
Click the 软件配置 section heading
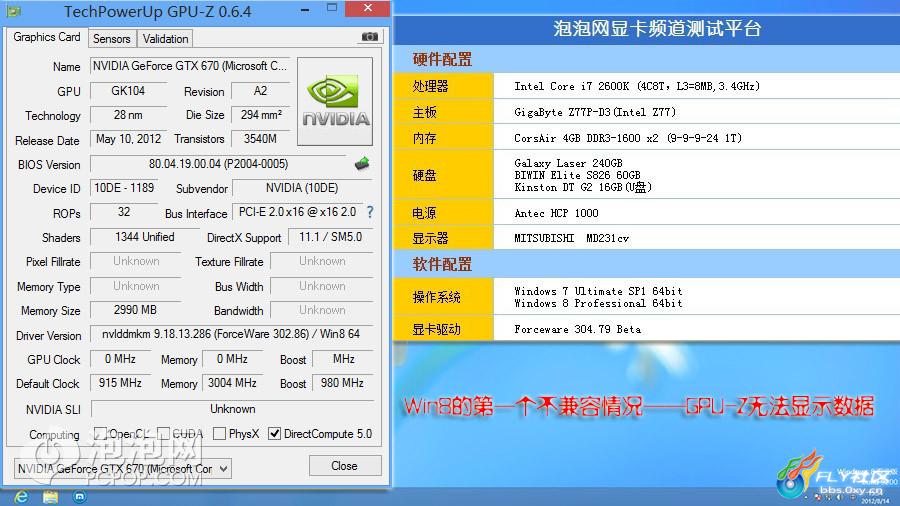click(442, 264)
